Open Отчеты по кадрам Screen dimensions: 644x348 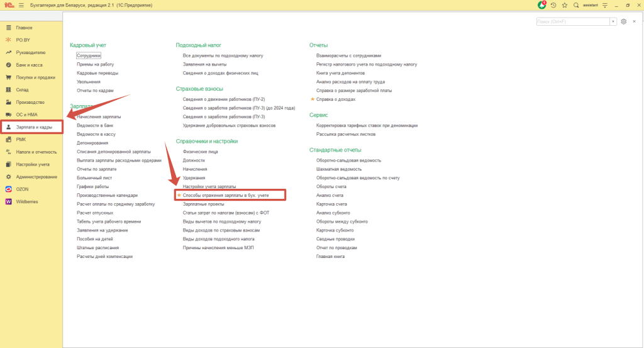pyautogui.click(x=95, y=91)
